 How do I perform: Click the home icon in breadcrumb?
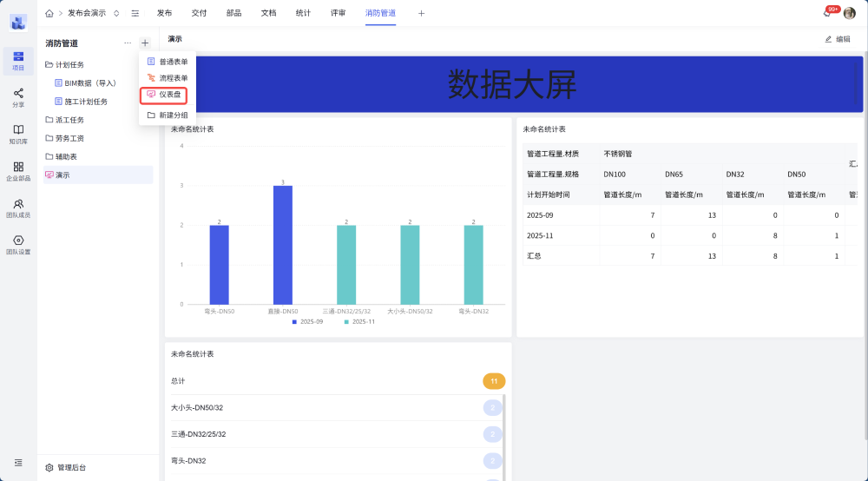49,13
